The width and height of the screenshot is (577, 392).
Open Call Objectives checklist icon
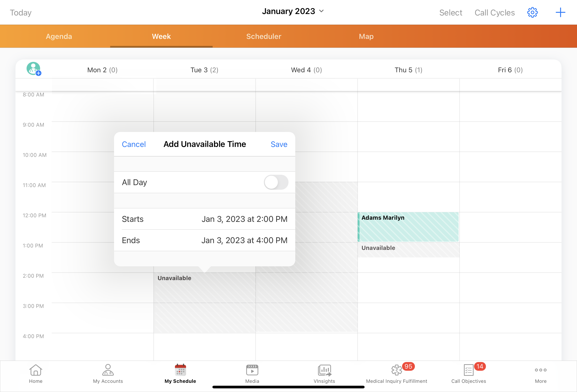(x=469, y=373)
